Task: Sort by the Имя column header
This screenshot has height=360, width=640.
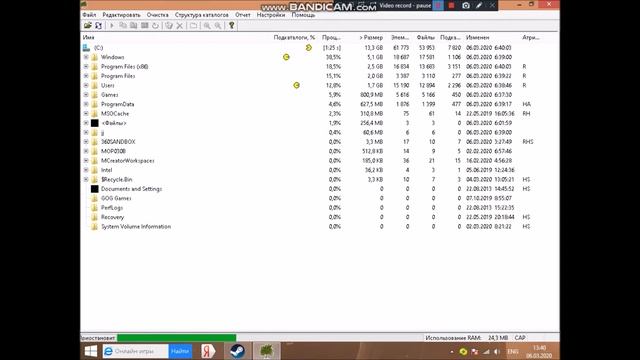Action: (x=88, y=37)
